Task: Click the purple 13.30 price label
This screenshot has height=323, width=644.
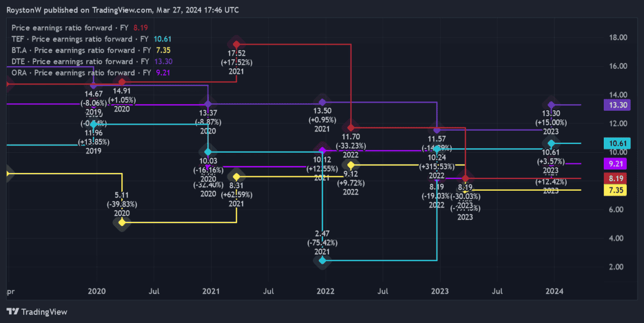Action: [x=619, y=105]
